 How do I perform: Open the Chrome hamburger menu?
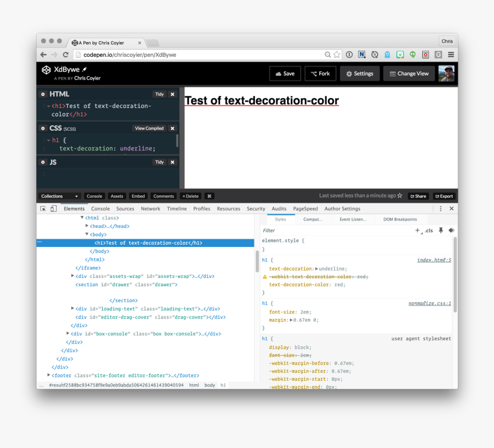tap(451, 55)
